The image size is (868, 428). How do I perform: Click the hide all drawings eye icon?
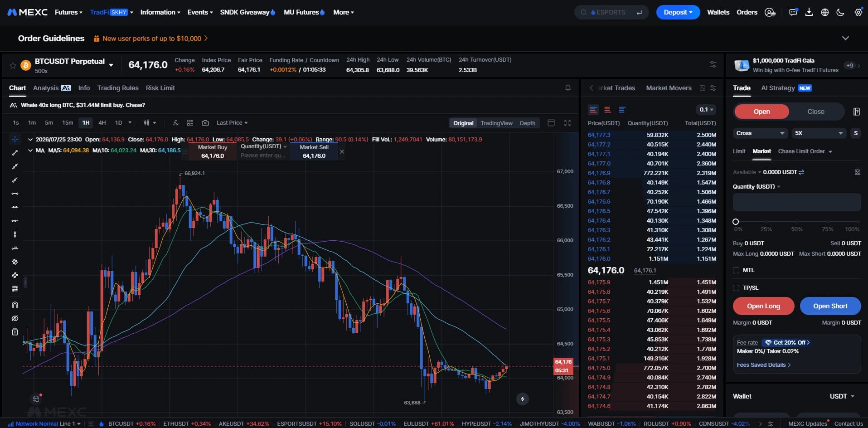15,318
